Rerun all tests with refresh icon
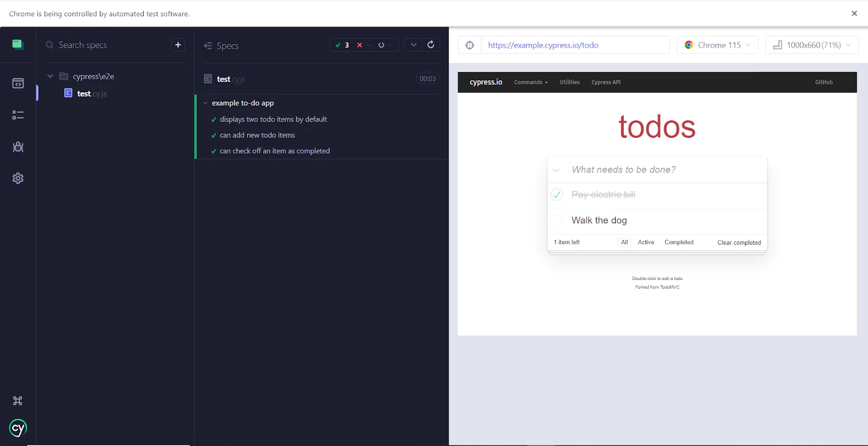 pos(431,45)
